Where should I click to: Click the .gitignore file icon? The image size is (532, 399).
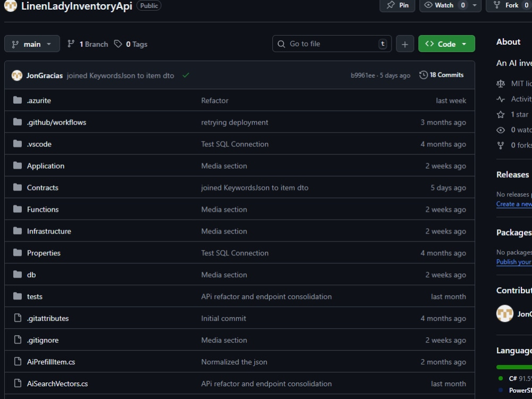click(x=18, y=339)
